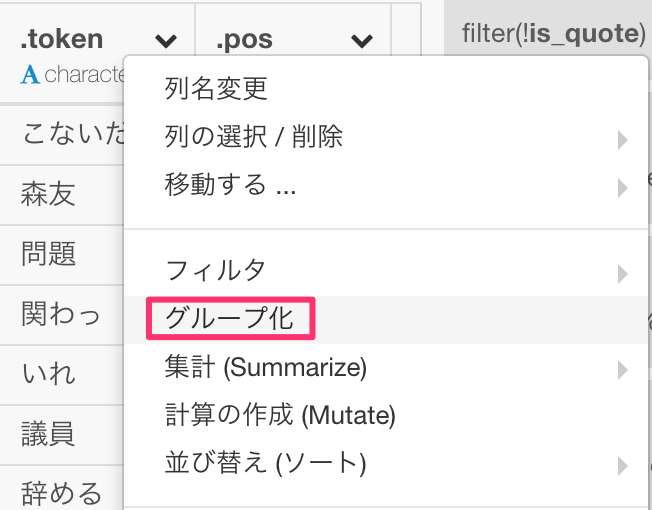Screen dimensions: 652x510
Task: Choose 計算の作成 (Mutate) option
Action: point(280,415)
